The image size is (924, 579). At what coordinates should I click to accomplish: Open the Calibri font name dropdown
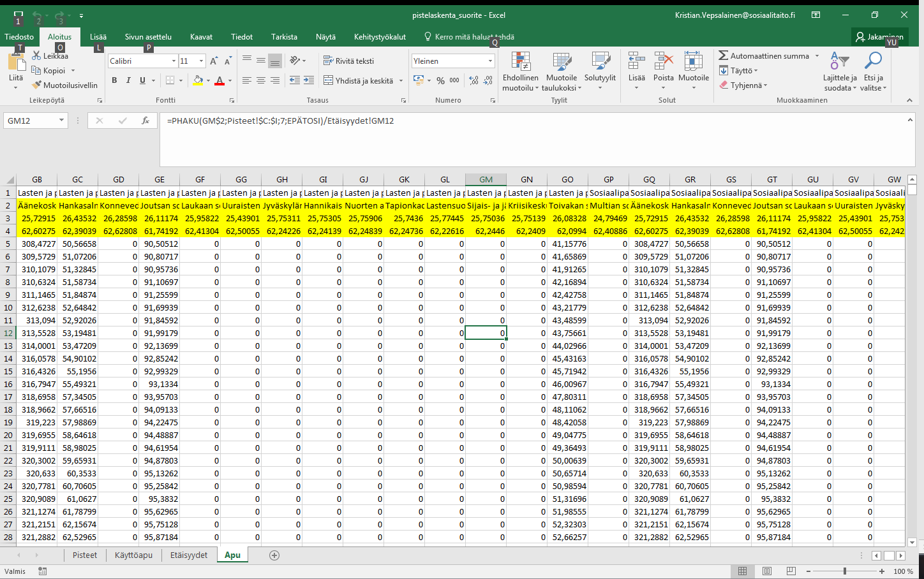pos(174,61)
